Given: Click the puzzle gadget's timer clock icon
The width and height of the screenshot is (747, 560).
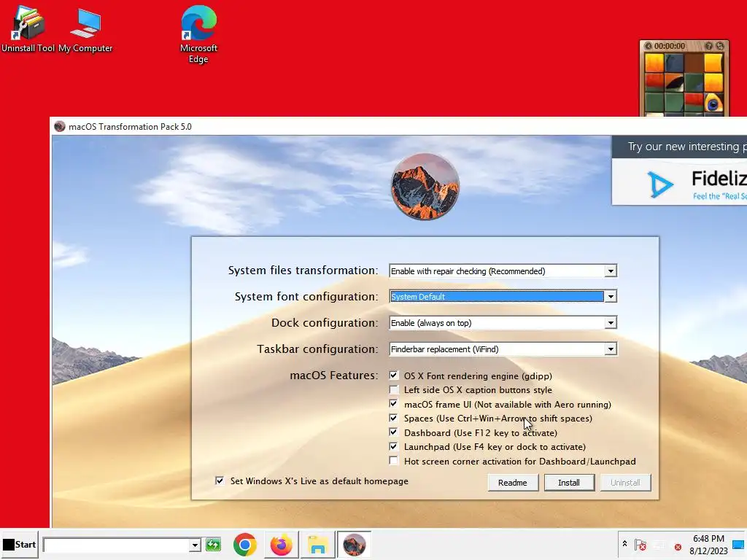Looking at the screenshot, I should [x=648, y=46].
